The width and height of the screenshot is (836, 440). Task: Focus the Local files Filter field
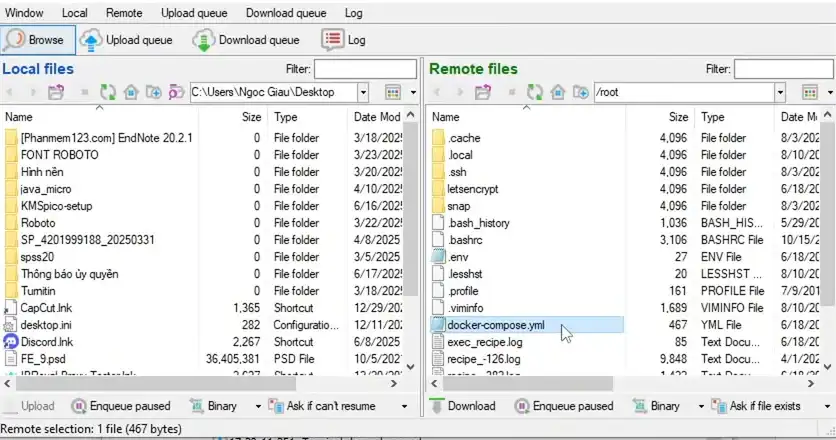(365, 69)
